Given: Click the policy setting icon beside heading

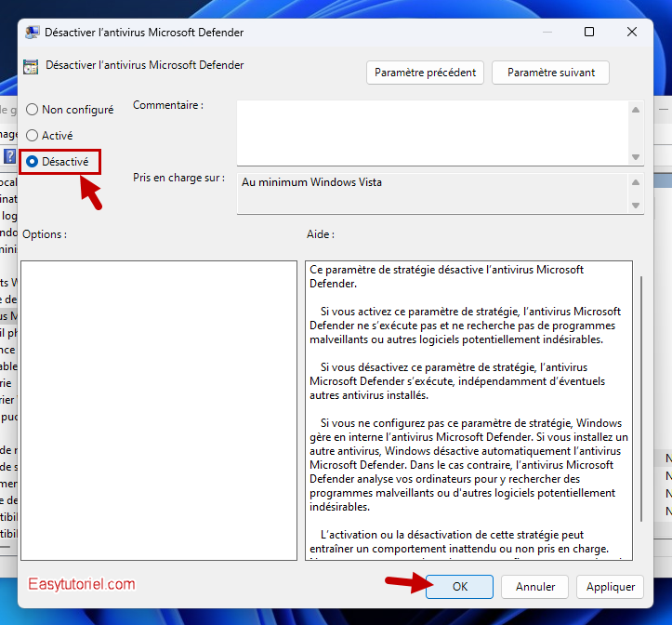Looking at the screenshot, I should click(31, 66).
